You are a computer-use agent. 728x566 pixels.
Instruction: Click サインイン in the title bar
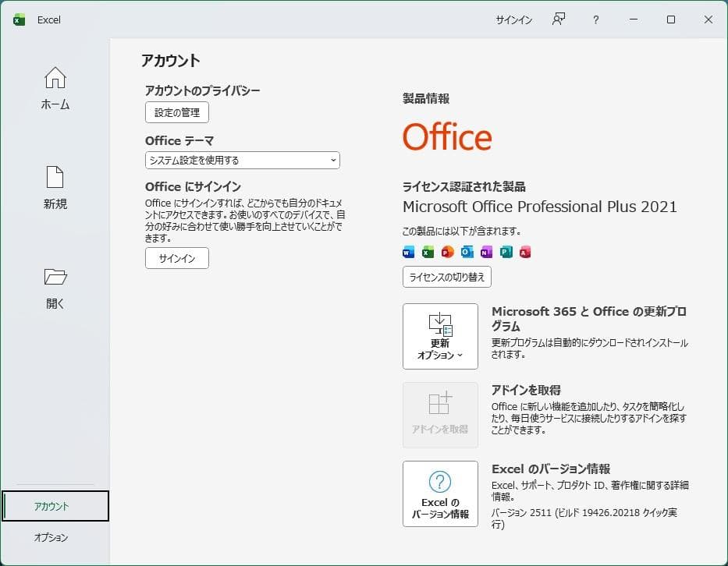coord(513,19)
